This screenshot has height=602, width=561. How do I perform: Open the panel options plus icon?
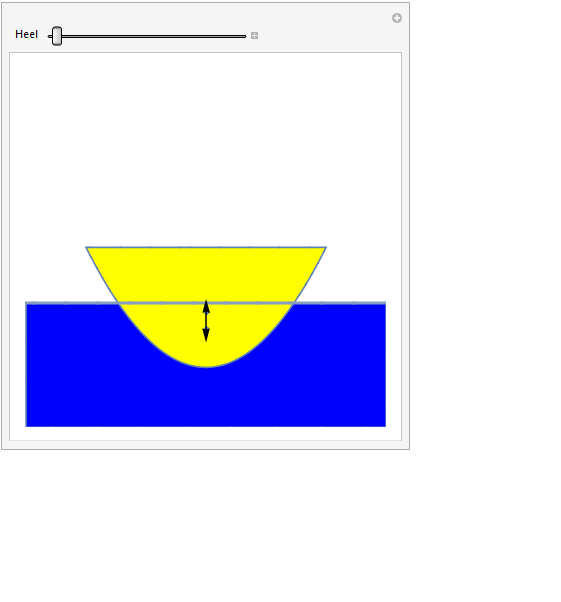[x=397, y=18]
